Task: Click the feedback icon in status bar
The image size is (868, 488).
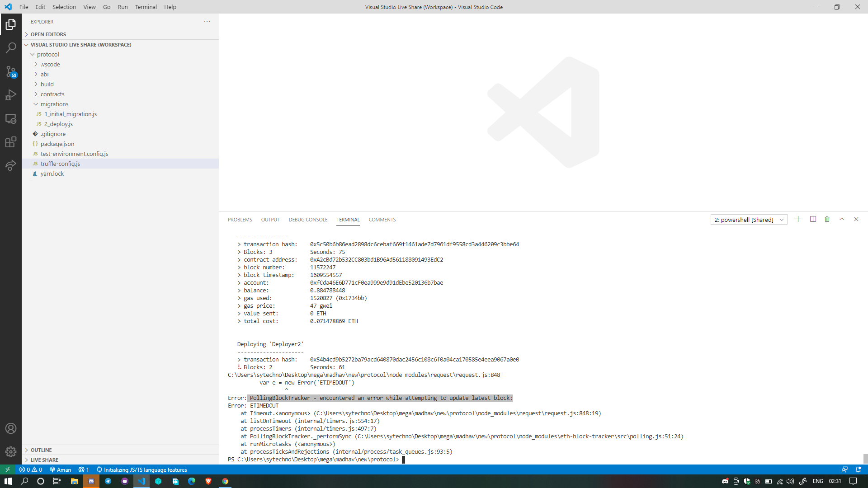Action: 844,469
